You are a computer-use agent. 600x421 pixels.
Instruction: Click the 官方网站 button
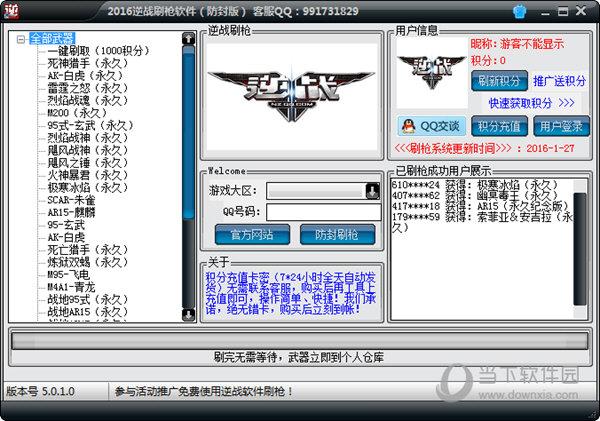click(252, 234)
